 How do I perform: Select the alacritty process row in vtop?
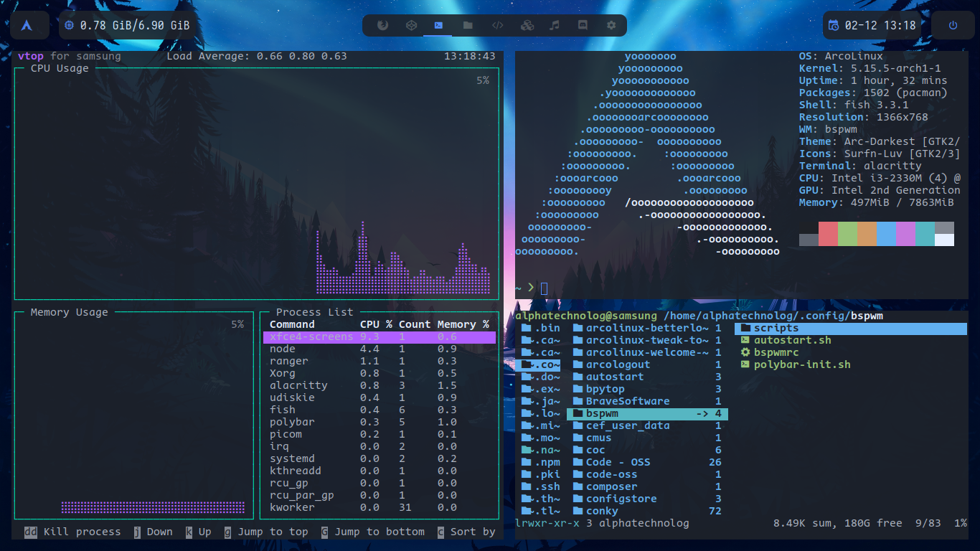pos(380,385)
